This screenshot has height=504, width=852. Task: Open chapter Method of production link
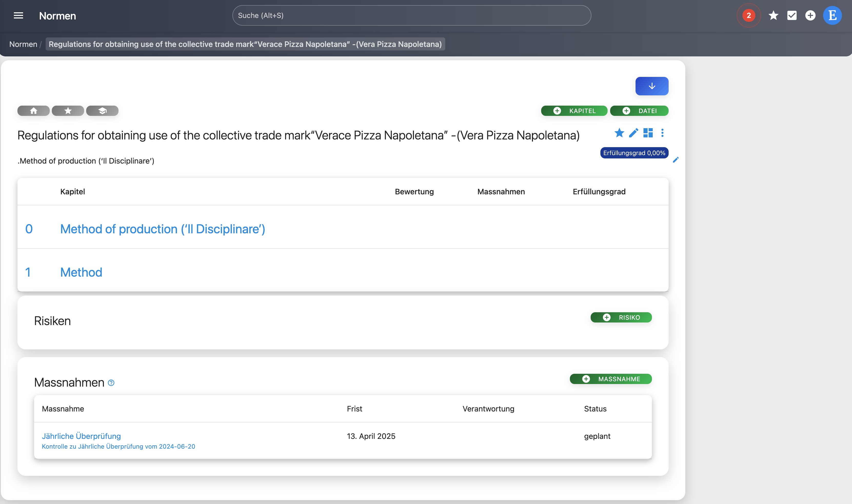coord(162,229)
